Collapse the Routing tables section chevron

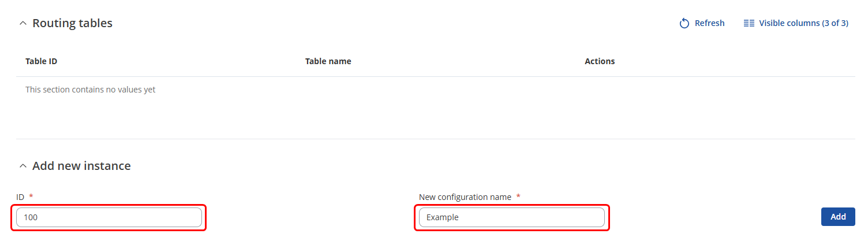click(23, 23)
